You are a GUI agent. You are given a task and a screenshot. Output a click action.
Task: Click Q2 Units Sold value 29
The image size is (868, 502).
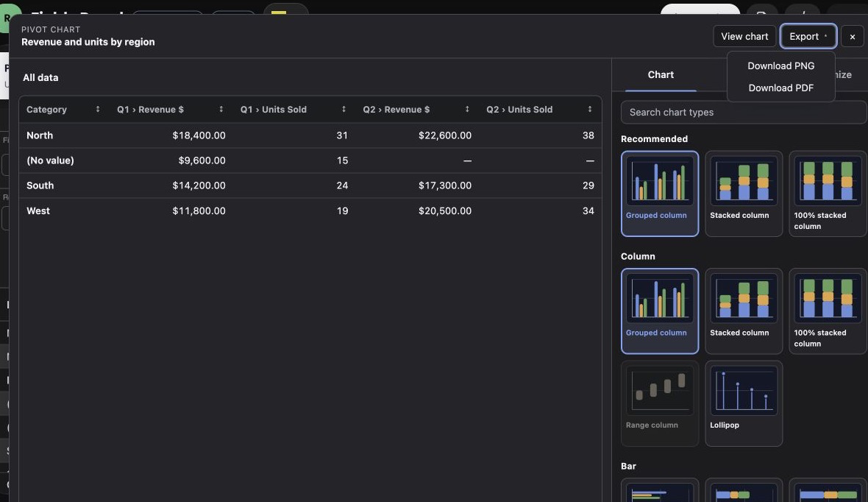click(588, 185)
